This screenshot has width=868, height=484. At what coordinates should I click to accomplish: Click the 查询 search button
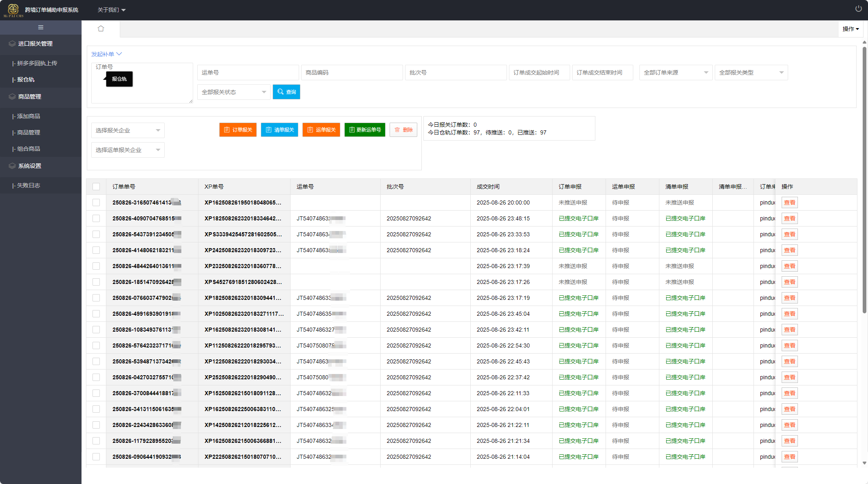point(286,92)
